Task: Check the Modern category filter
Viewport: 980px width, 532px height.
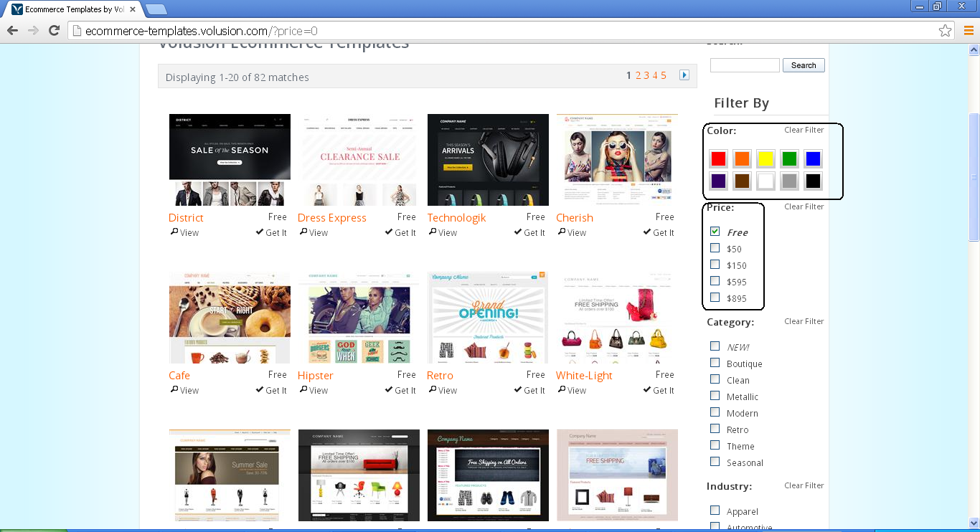Action: [x=715, y=412]
